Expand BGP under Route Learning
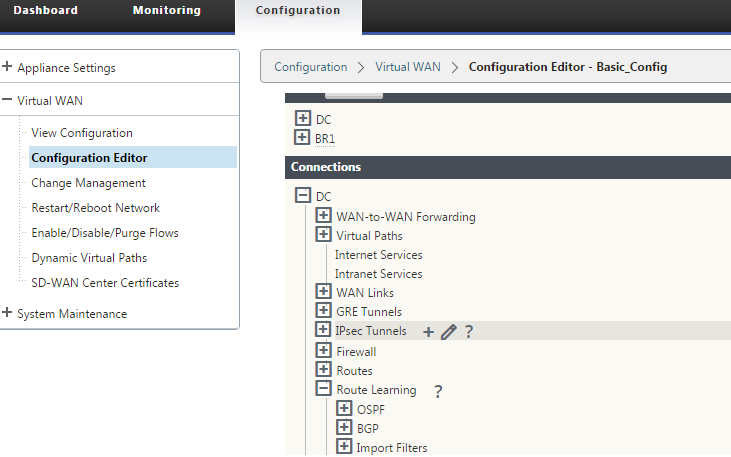731x457 pixels. pos(344,427)
